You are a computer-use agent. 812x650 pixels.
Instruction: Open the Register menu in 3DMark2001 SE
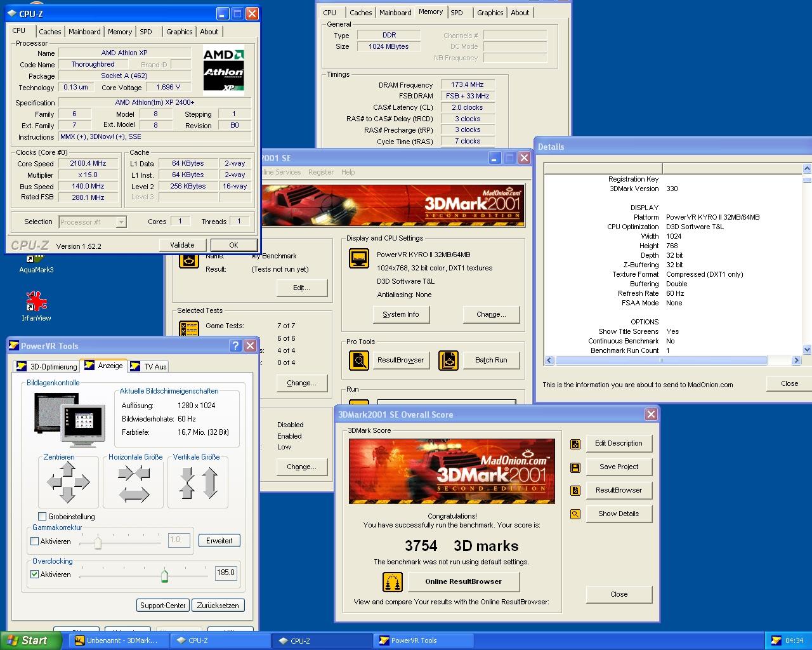[x=321, y=172]
